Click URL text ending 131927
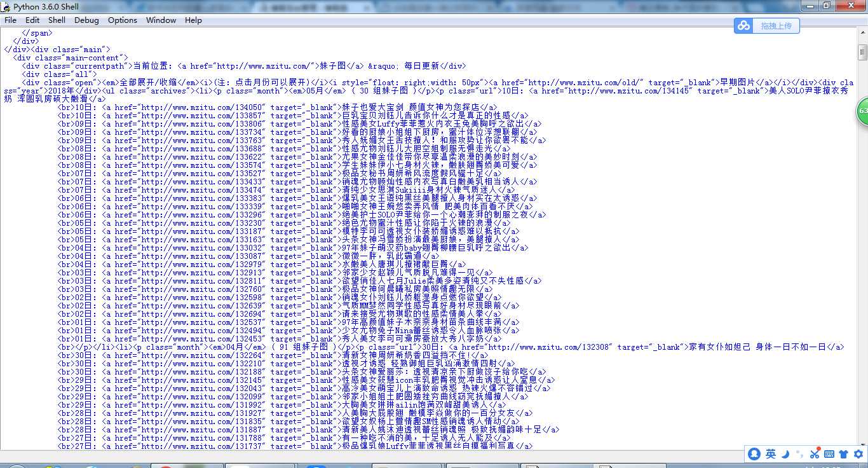868x468 pixels. point(201,413)
